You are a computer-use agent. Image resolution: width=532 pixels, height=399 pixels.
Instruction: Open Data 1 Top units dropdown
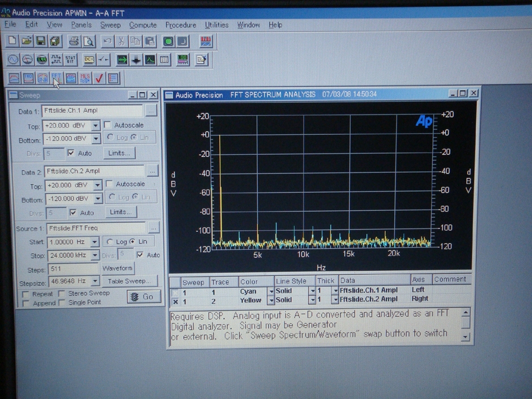click(x=96, y=125)
